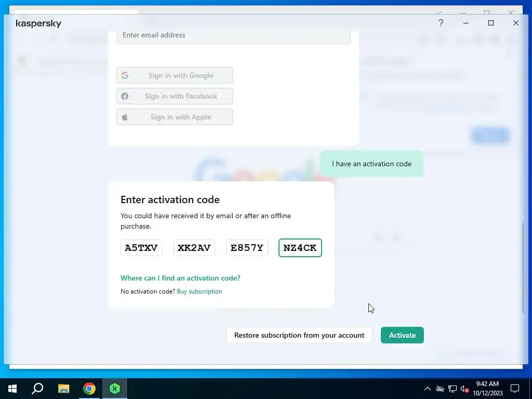
Task: Open muted volume speaker tray icon
Action: (x=465, y=389)
